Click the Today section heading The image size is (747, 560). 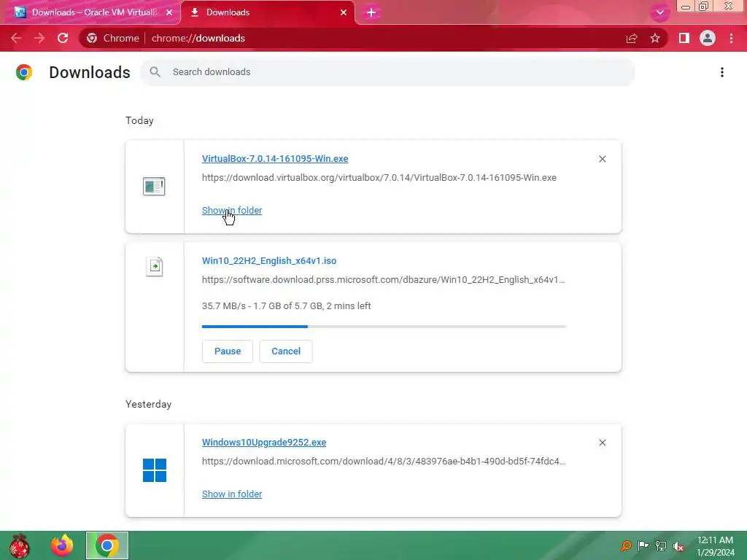(139, 120)
